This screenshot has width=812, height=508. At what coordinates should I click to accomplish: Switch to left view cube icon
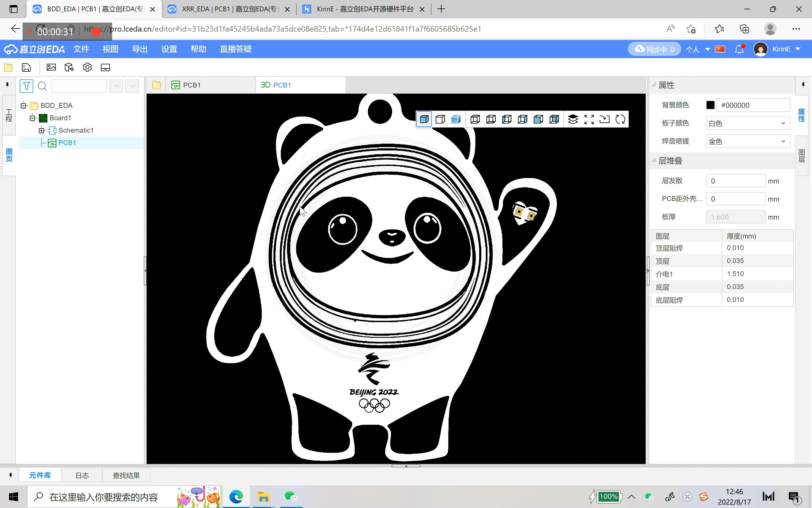pyautogui.click(x=507, y=119)
